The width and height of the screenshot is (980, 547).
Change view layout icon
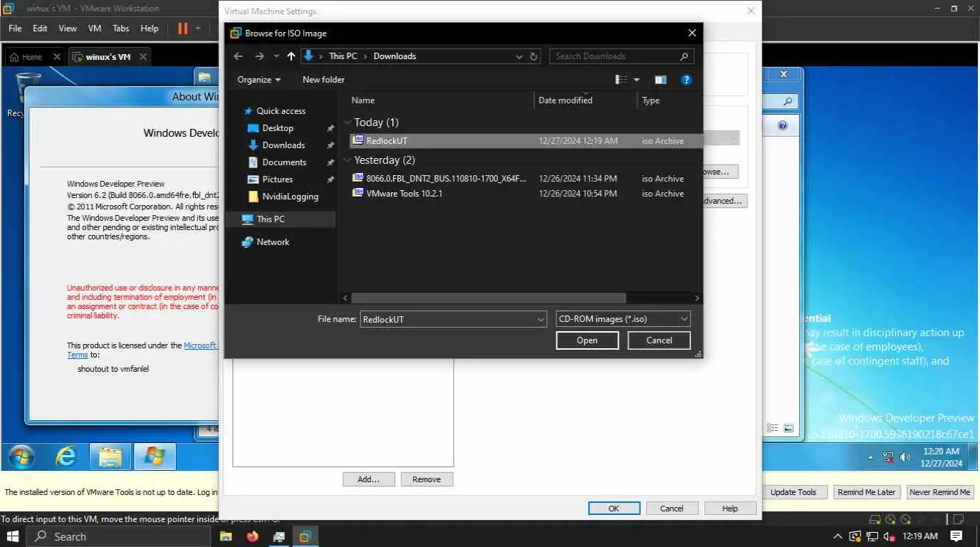point(621,80)
